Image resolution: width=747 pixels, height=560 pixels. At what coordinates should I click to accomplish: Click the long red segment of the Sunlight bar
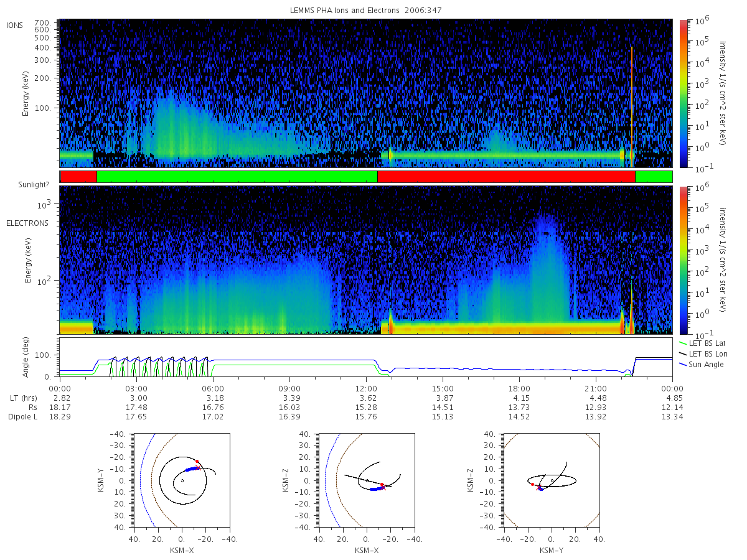[x=506, y=177]
